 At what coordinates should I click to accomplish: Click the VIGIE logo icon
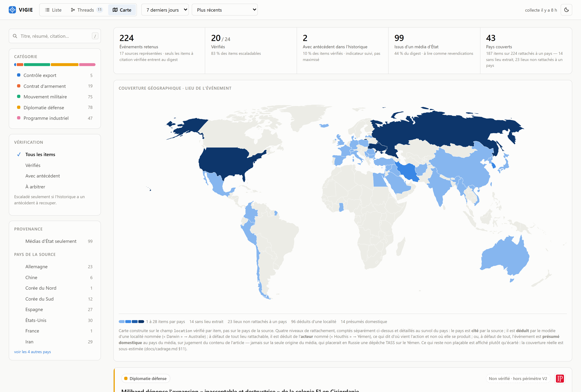[x=12, y=10]
